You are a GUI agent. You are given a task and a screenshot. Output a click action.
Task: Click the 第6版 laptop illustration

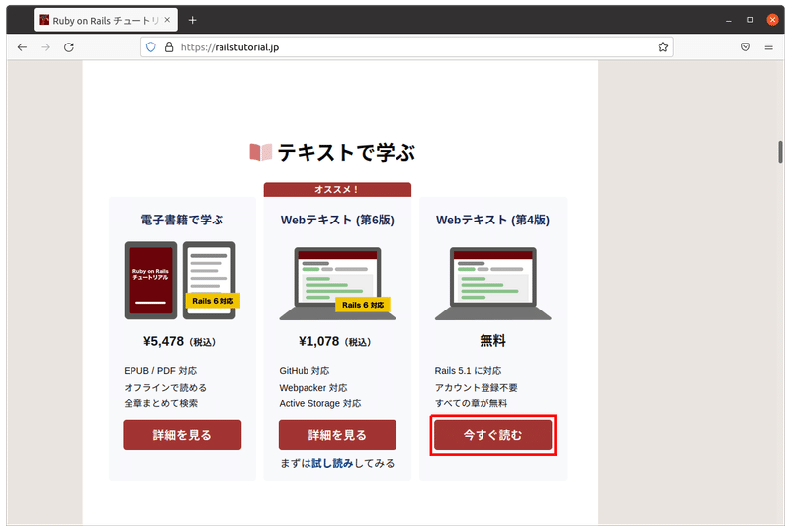click(337, 284)
